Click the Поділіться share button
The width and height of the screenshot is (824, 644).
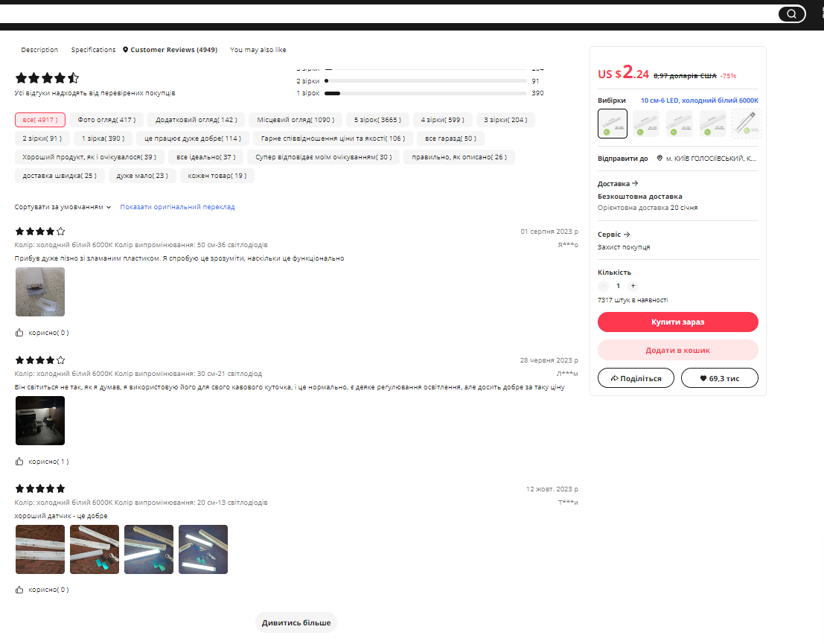pyautogui.click(x=635, y=378)
